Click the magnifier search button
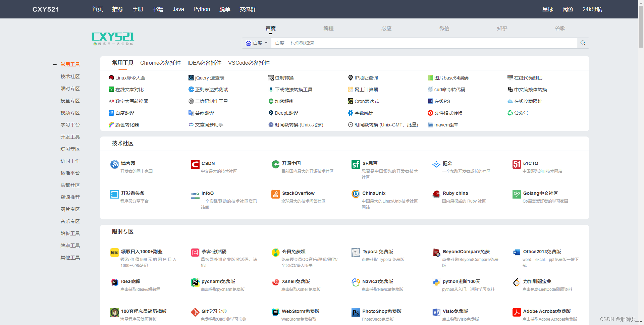The width and height of the screenshot is (644, 325). click(583, 43)
